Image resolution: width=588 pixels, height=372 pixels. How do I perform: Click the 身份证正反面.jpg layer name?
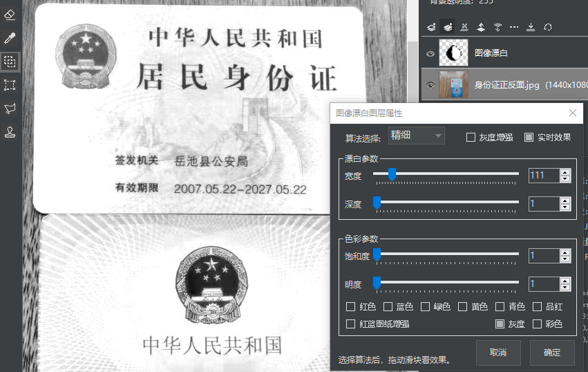pyautogui.click(x=506, y=85)
